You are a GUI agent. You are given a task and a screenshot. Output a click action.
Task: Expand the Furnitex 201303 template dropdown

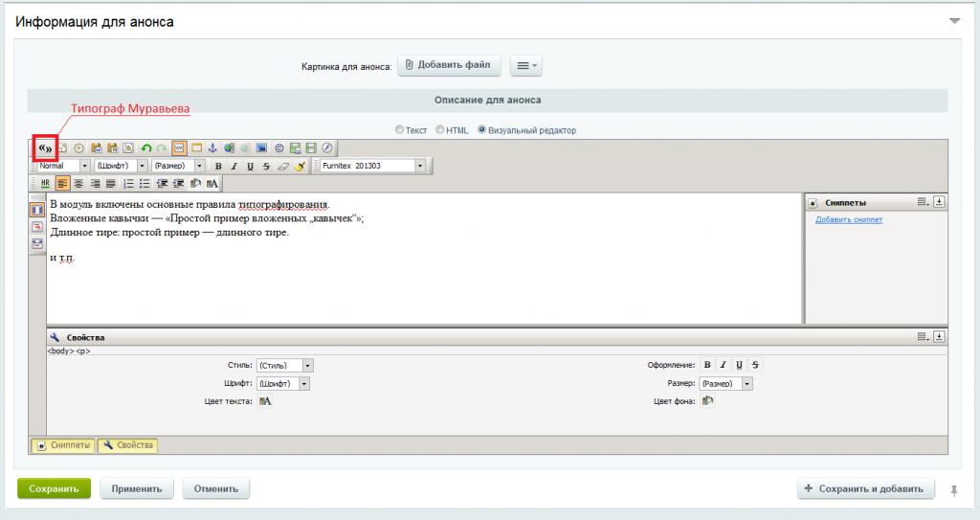419,166
